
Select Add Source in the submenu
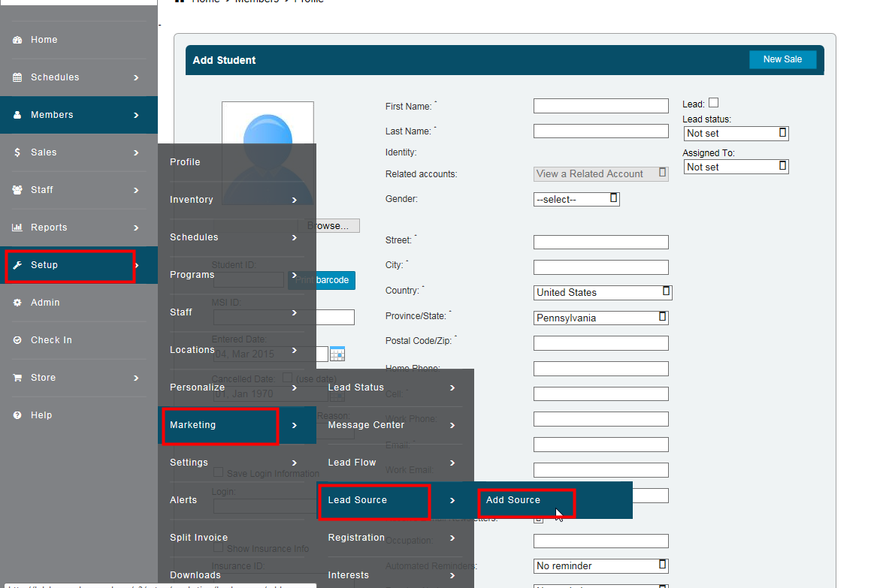click(x=513, y=500)
